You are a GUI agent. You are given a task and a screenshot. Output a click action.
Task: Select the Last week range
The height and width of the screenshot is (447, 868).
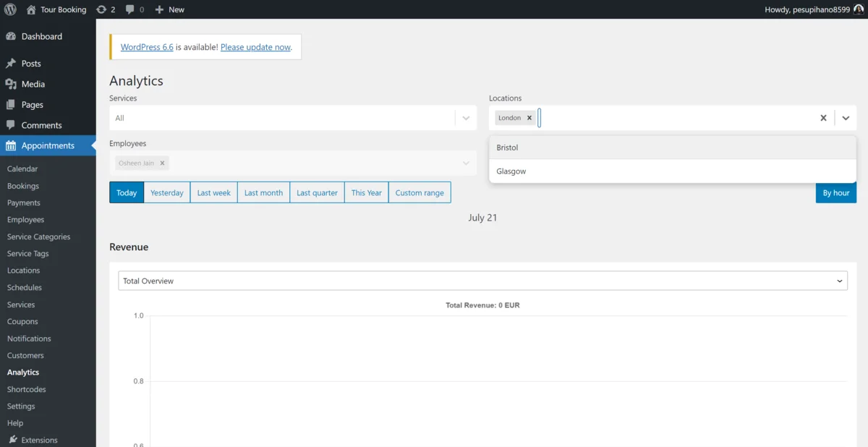pyautogui.click(x=214, y=192)
